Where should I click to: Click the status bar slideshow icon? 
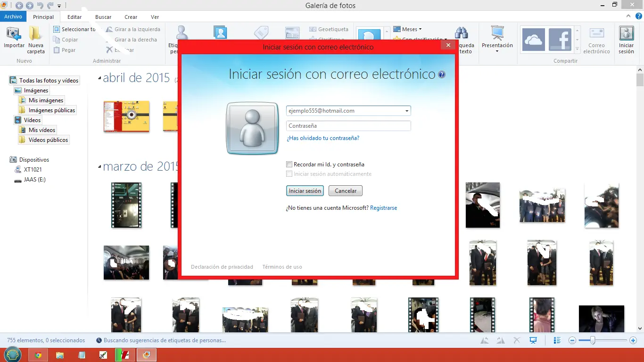pyautogui.click(x=533, y=340)
